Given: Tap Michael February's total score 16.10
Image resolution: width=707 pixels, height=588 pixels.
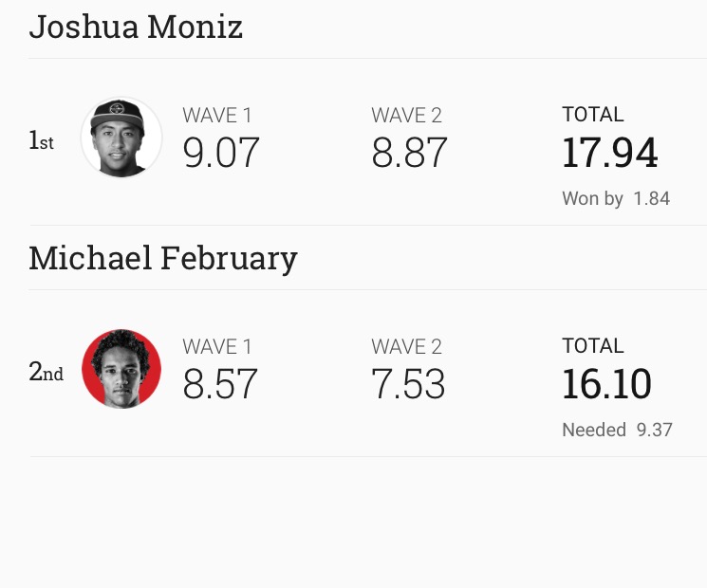Looking at the screenshot, I should click(606, 384).
